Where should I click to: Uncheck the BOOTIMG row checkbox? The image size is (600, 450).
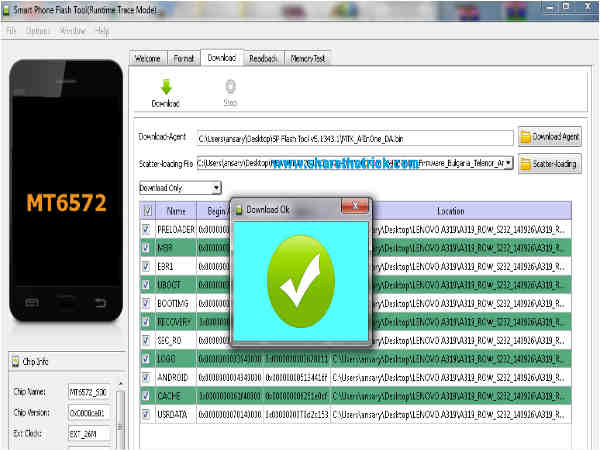coord(146,303)
